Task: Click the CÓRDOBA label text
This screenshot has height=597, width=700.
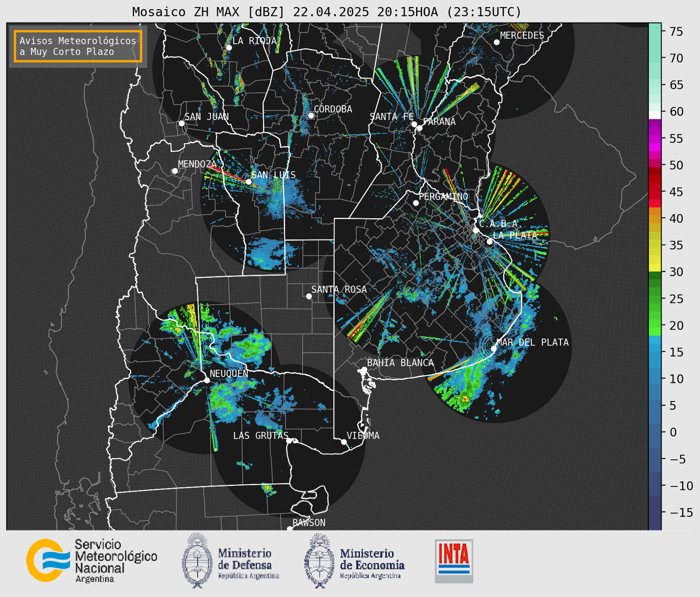Action: coord(333,109)
